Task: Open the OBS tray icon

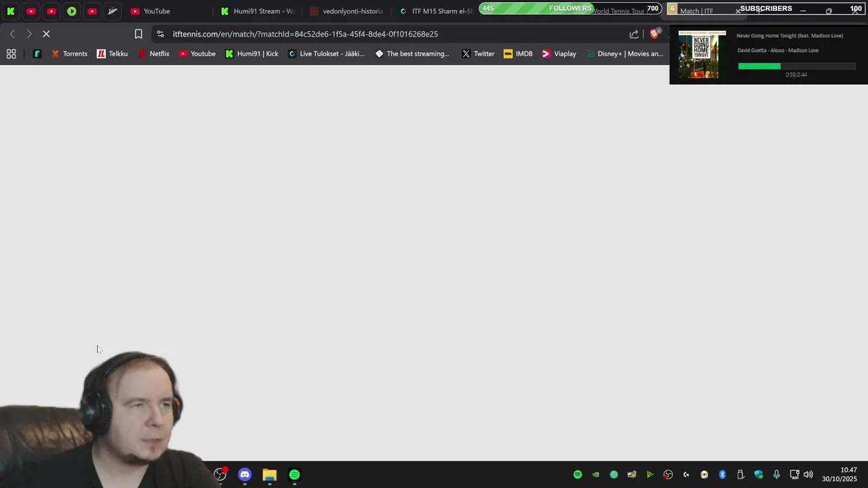Action: (668, 474)
